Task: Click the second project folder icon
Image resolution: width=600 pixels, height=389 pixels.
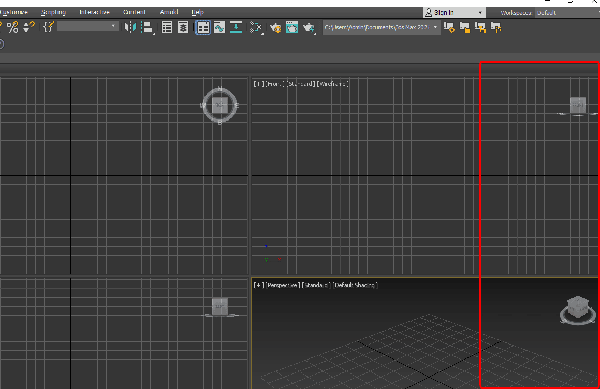Action: (465, 27)
